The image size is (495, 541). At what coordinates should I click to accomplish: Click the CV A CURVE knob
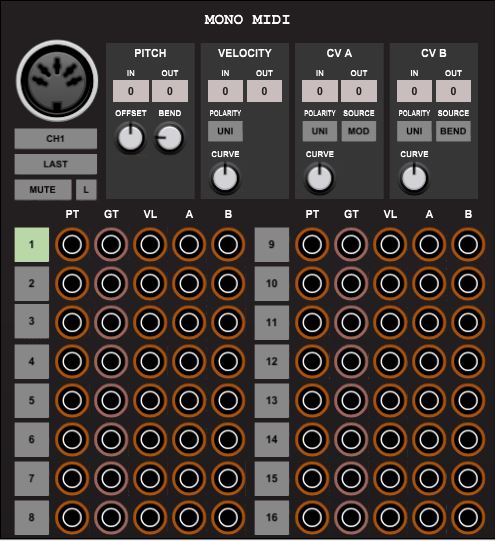(x=319, y=178)
